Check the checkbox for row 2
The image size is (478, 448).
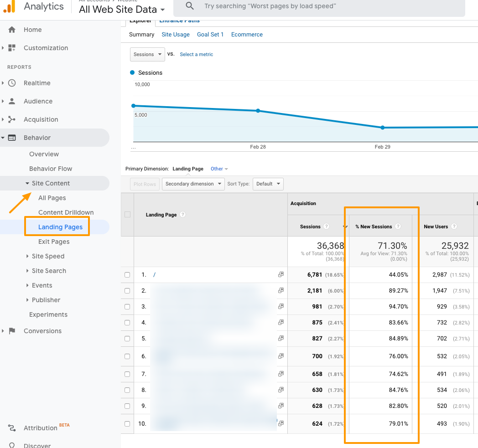tap(127, 291)
